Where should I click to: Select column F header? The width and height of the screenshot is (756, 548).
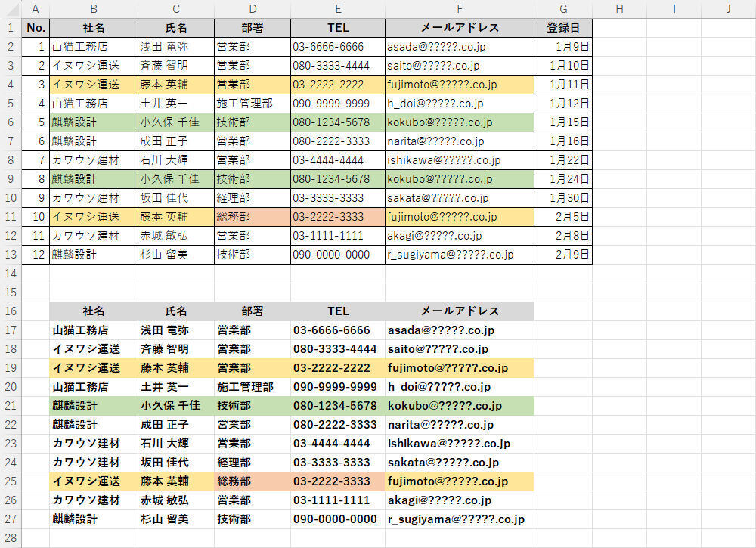pyautogui.click(x=460, y=8)
